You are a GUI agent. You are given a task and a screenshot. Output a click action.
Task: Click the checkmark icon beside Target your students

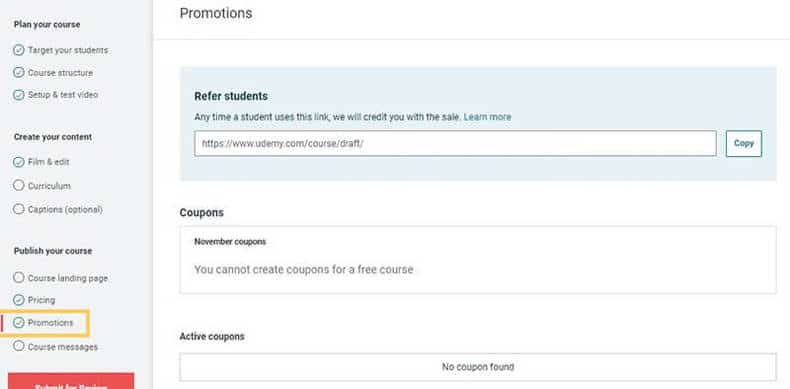pyautogui.click(x=19, y=50)
